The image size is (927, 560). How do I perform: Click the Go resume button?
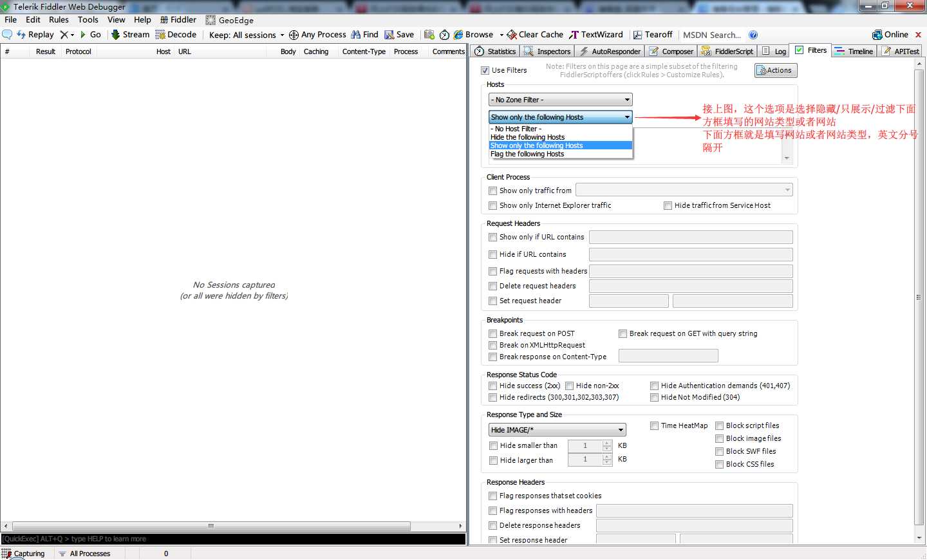[x=90, y=35]
